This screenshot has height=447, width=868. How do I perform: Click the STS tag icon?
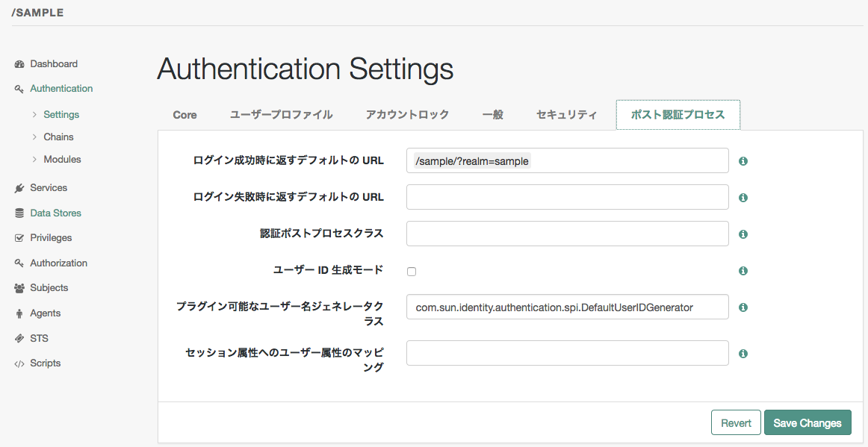[x=19, y=339]
